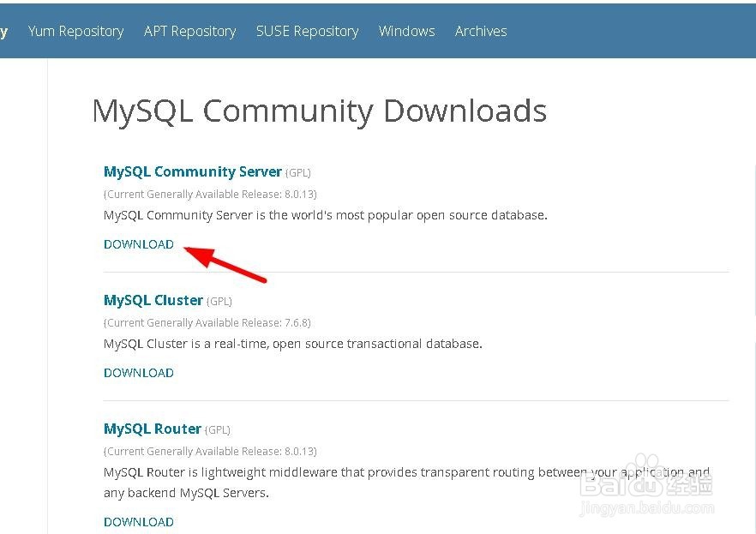Open MySQL Community Server title link
Image resolution: width=756 pixels, height=534 pixels.
(x=193, y=171)
